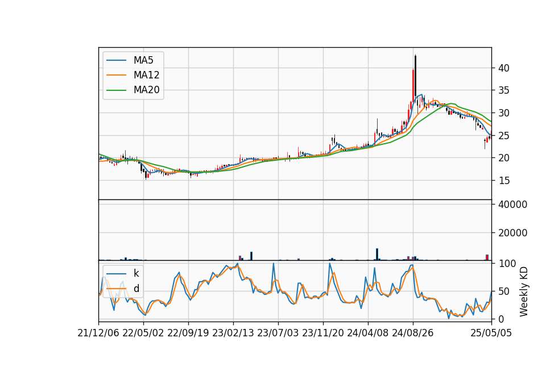546x392 pixels.
Task: Click the MA5 legend label
Action: (x=143, y=60)
